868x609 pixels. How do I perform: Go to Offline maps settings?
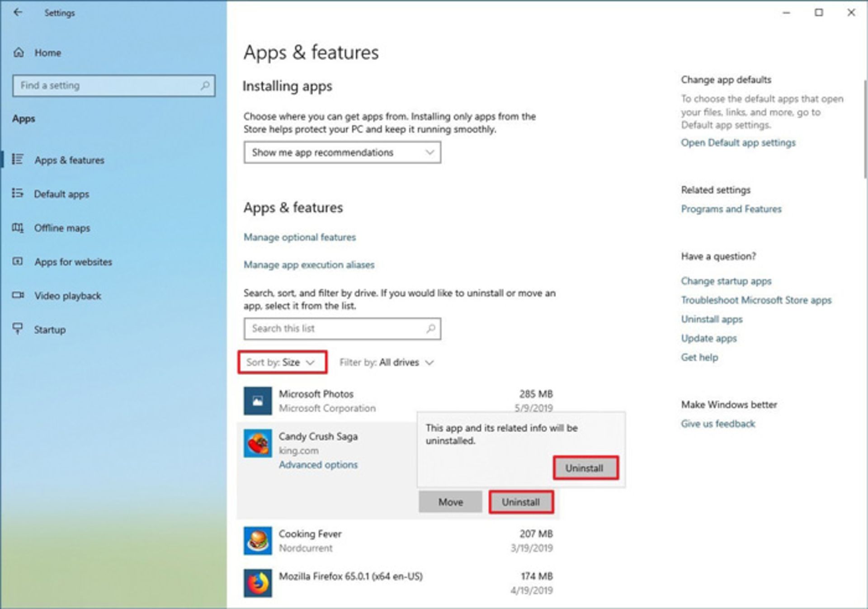pos(62,228)
